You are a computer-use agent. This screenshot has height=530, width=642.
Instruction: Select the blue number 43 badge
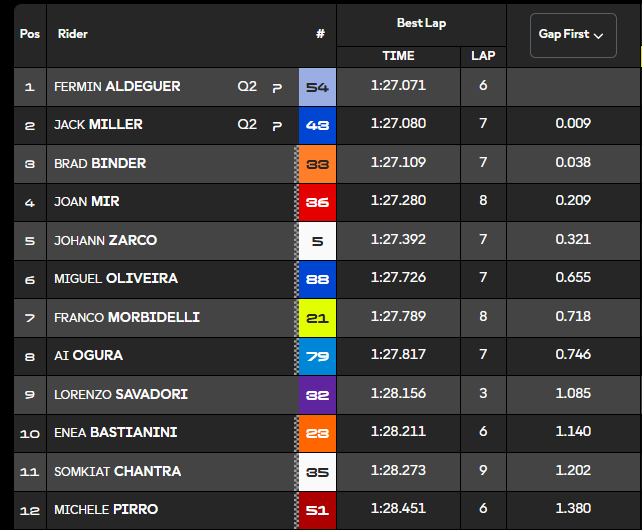point(317,125)
